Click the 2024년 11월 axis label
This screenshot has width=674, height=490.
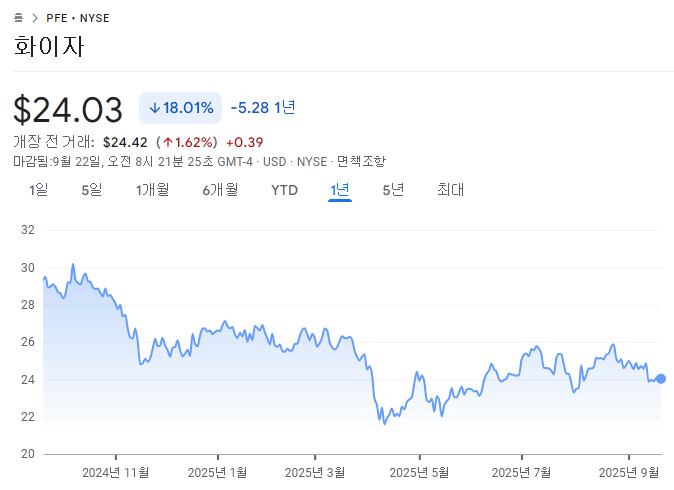click(x=116, y=473)
